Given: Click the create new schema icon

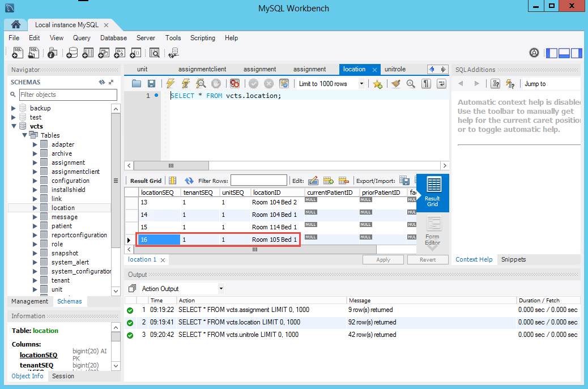Looking at the screenshot, I should 72,53.
